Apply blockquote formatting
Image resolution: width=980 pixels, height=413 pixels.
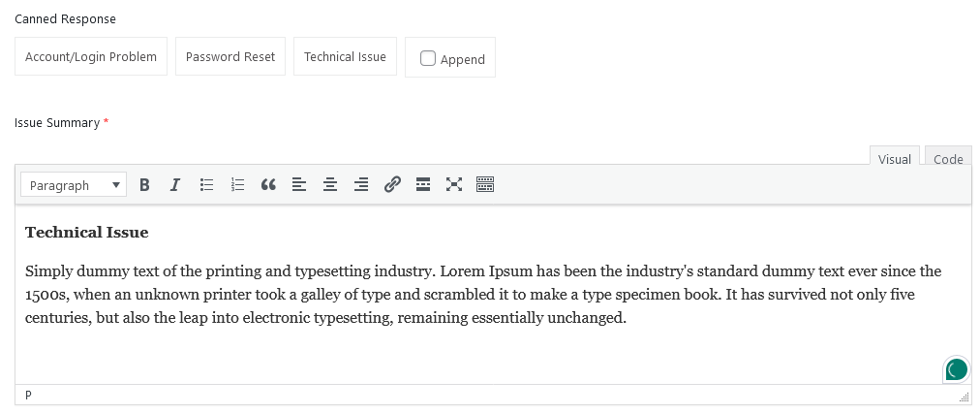pyautogui.click(x=268, y=185)
